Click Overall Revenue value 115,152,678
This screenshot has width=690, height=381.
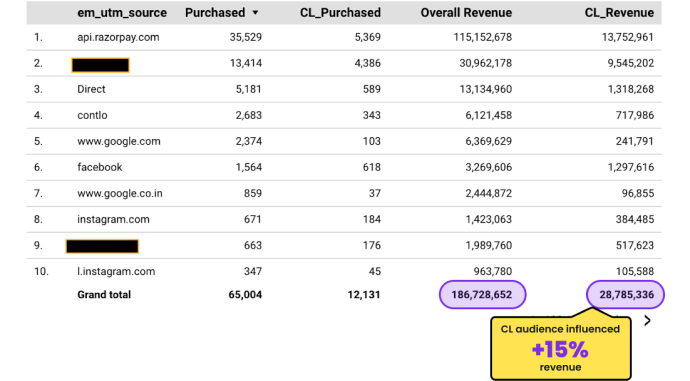[x=483, y=37]
